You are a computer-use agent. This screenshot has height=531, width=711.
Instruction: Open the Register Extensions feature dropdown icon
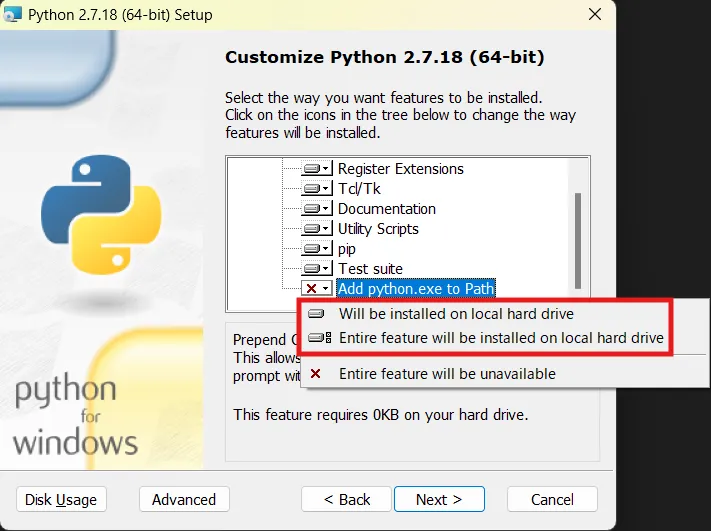coord(317,169)
